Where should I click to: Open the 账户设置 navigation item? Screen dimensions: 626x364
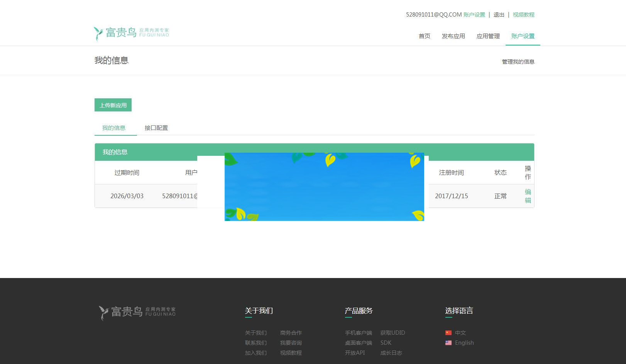point(522,36)
